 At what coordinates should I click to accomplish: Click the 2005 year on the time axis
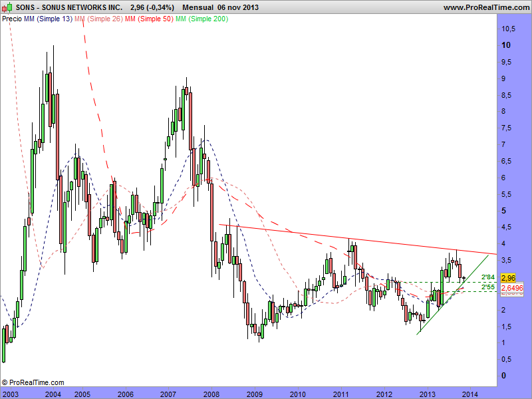[82, 394]
